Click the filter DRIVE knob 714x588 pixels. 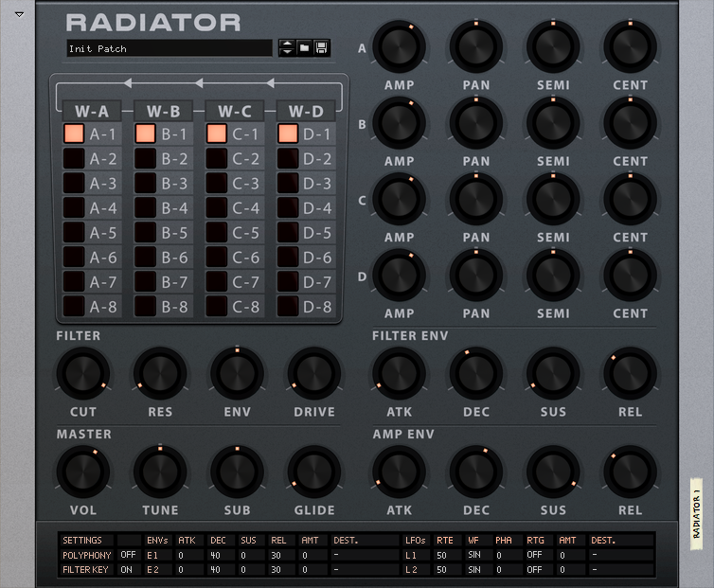pyautogui.click(x=314, y=373)
